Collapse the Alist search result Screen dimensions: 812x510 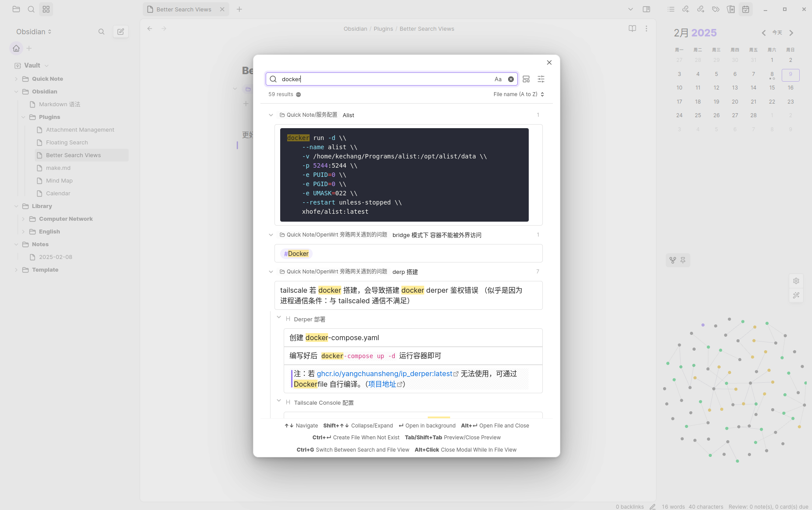[x=271, y=115]
